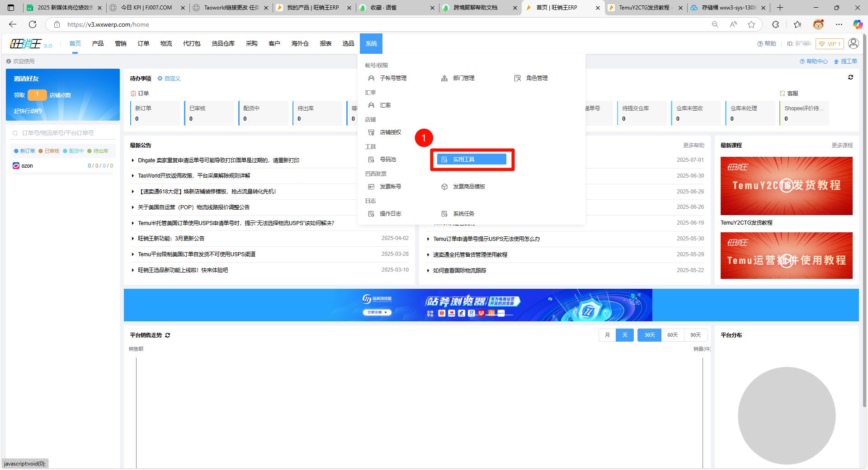This screenshot has height=470, width=868.
Task: Play the Temu运营插件使用教程 video thumbnail
Action: pyautogui.click(x=787, y=256)
